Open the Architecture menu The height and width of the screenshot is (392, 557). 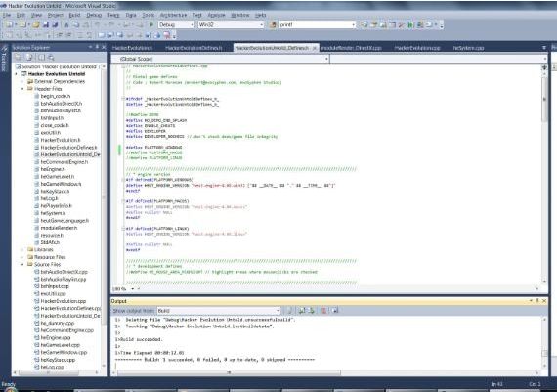click(x=173, y=15)
